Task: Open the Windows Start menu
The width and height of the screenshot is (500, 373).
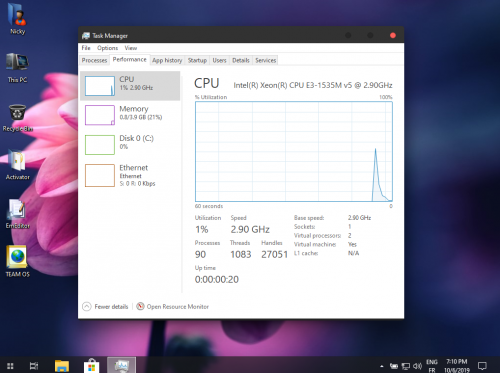Action: [x=10, y=366]
